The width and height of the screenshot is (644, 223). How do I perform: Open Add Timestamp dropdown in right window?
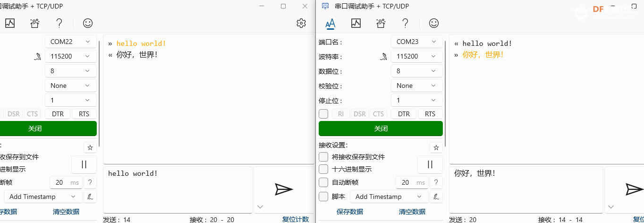click(390, 197)
